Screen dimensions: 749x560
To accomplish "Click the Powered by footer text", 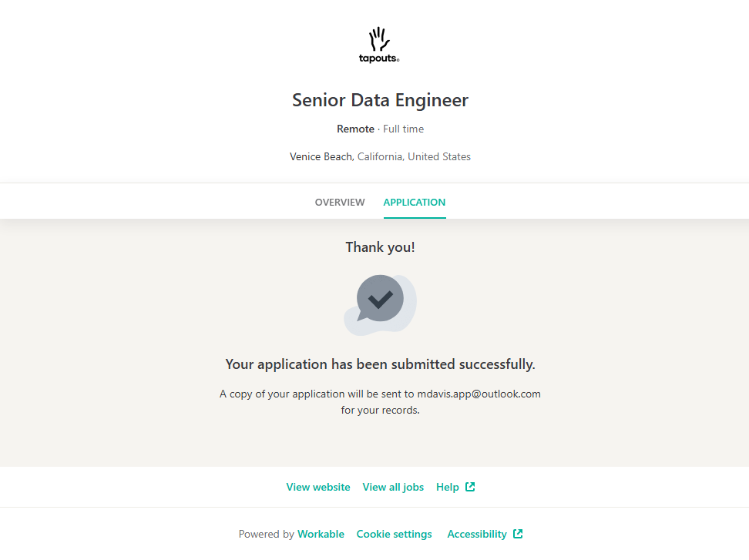I will pos(266,534).
